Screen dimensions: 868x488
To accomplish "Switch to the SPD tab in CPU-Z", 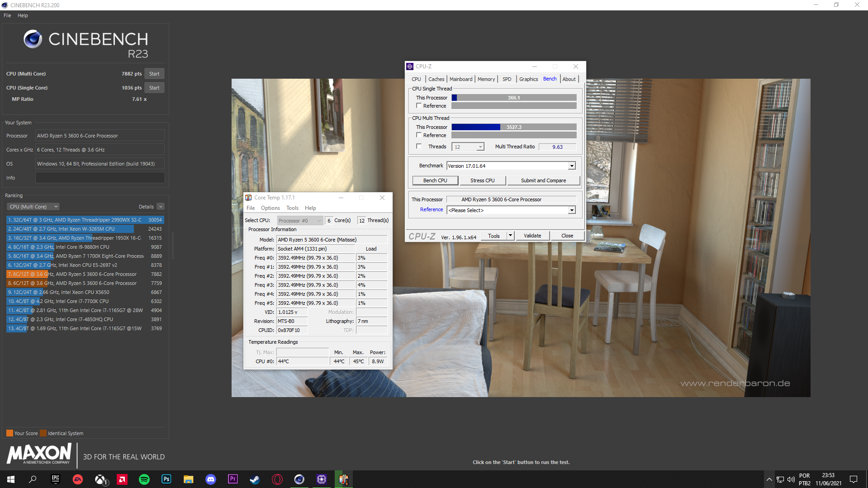I will pos(507,79).
